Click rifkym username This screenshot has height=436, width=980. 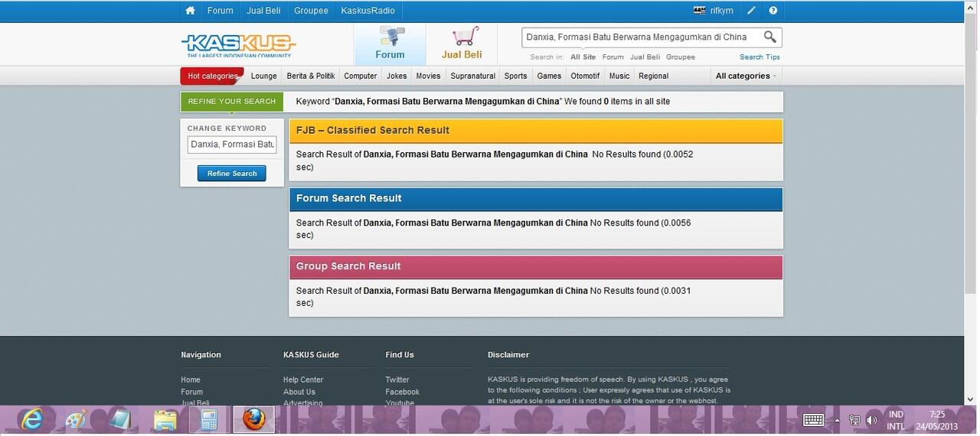[x=722, y=11]
